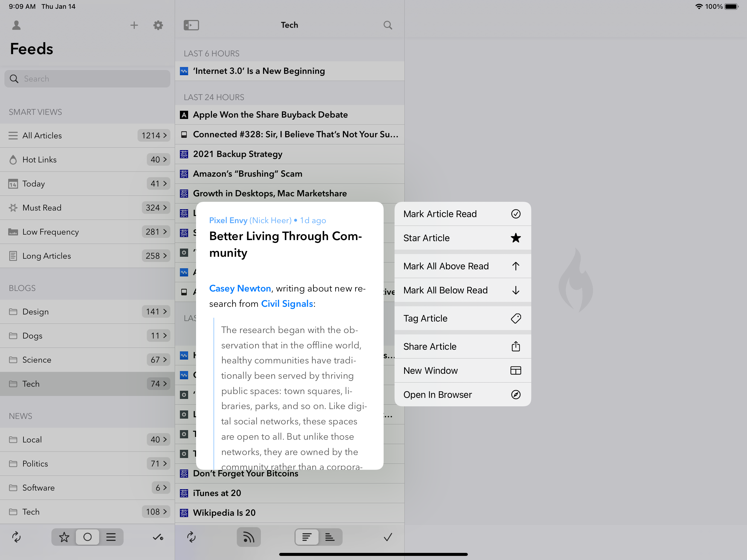The width and height of the screenshot is (747, 560).
Task: Open the settings gear in Feeds
Action: pos(158,25)
